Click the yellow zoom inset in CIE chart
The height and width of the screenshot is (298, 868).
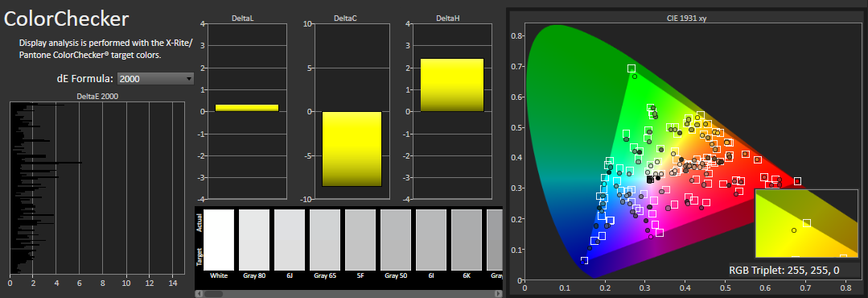(x=806, y=223)
